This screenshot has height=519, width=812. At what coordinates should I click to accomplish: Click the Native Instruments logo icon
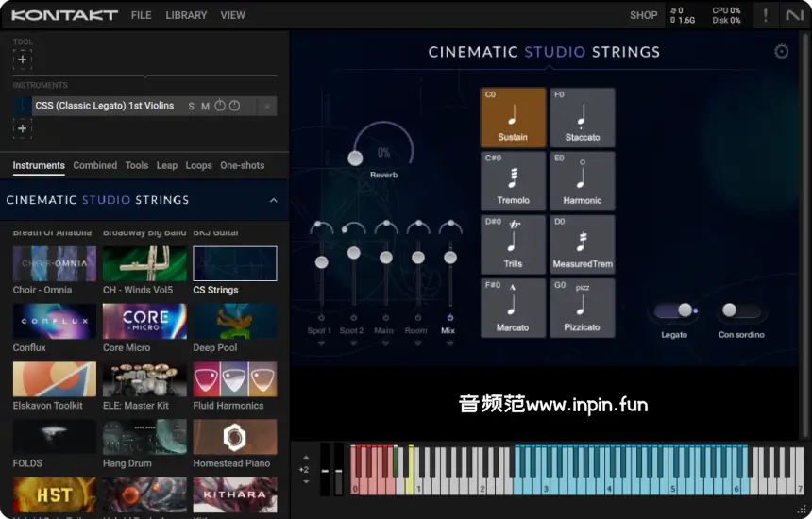coord(794,15)
